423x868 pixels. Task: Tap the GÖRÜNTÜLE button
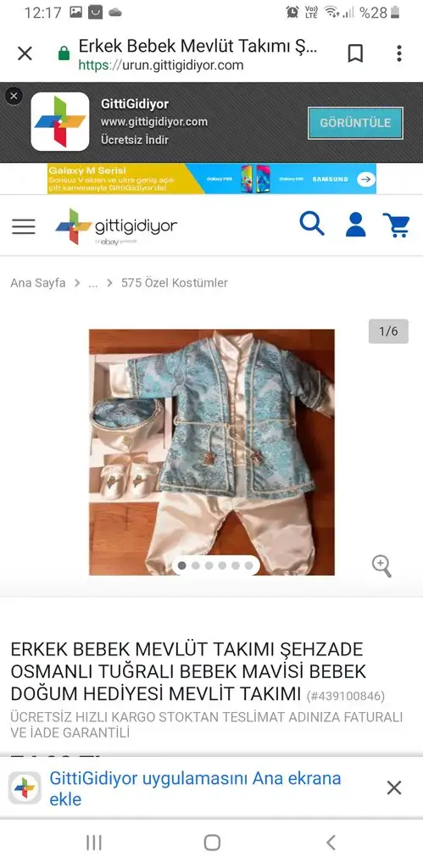coord(355,123)
